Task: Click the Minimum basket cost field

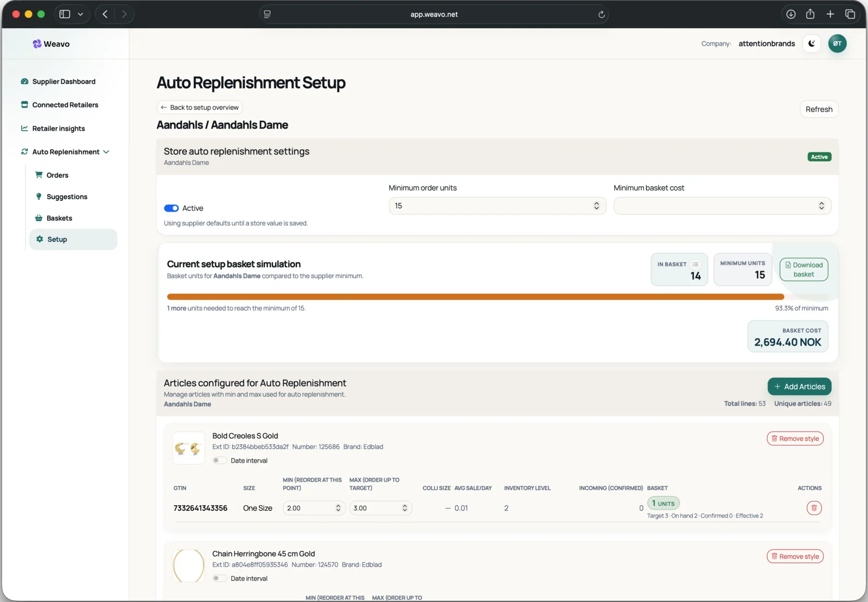Action: pyautogui.click(x=722, y=206)
